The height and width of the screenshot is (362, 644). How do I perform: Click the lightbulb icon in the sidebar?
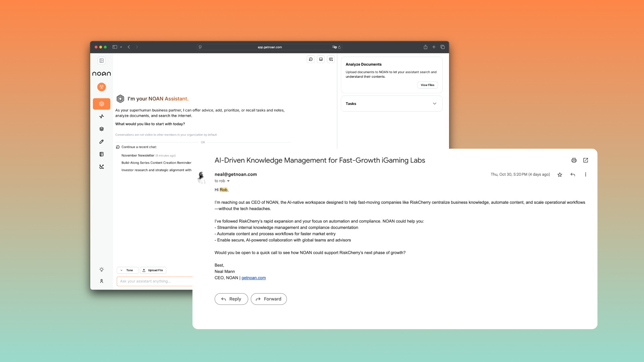pos(101,269)
